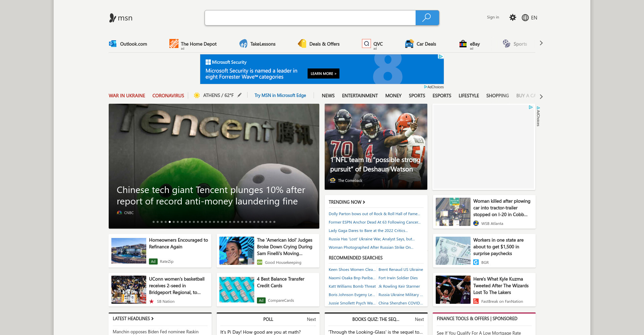This screenshot has height=335, width=644.
Task: Click LEARN MORE button on ad
Action: (x=323, y=74)
